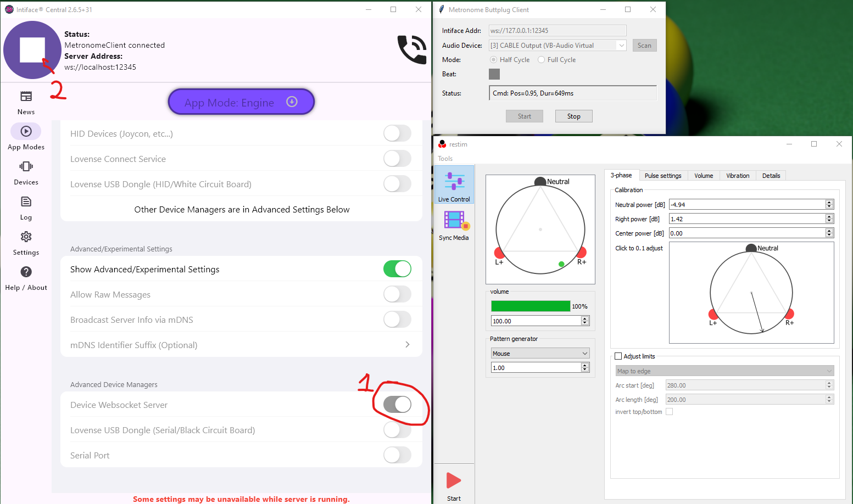Open Audio Device dropdown in Metronome
The height and width of the screenshot is (504, 853).
coord(557,46)
